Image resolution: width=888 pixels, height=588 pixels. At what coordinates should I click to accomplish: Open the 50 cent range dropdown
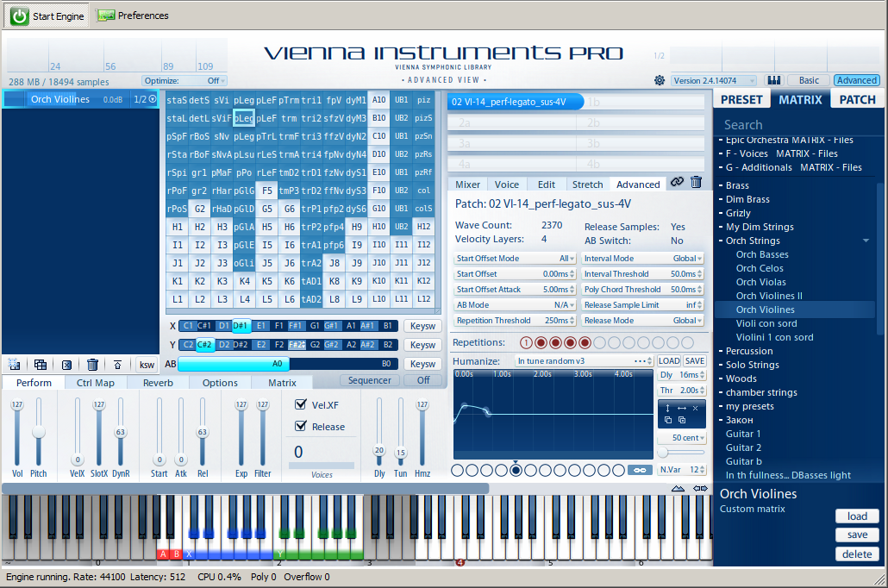coord(681,438)
